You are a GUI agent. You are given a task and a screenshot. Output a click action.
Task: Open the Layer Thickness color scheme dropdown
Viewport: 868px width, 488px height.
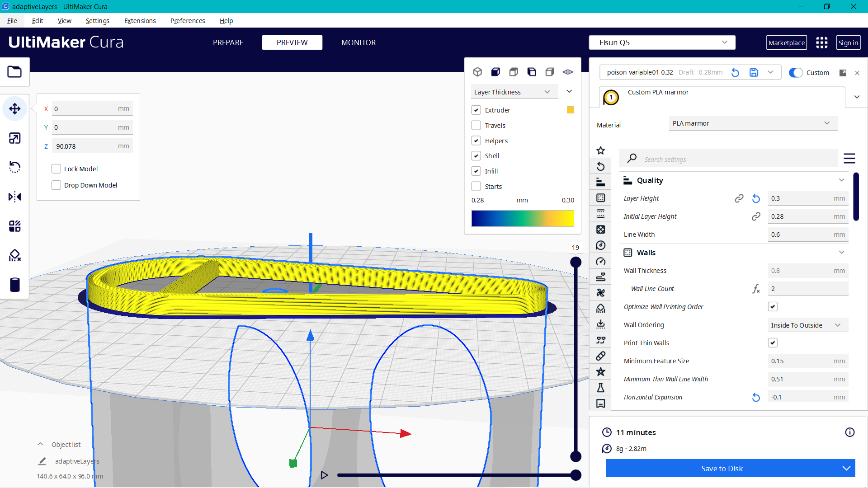[x=514, y=92]
